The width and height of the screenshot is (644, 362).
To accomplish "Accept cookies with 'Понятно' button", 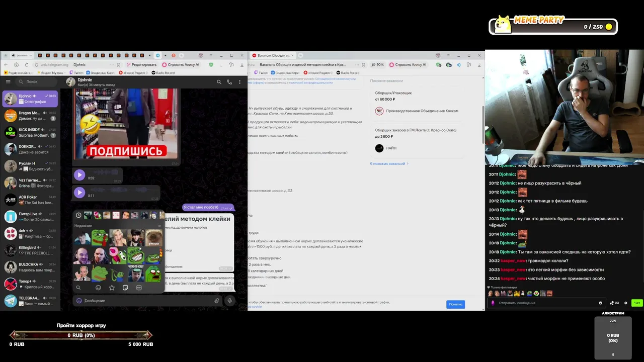I will [x=455, y=304].
